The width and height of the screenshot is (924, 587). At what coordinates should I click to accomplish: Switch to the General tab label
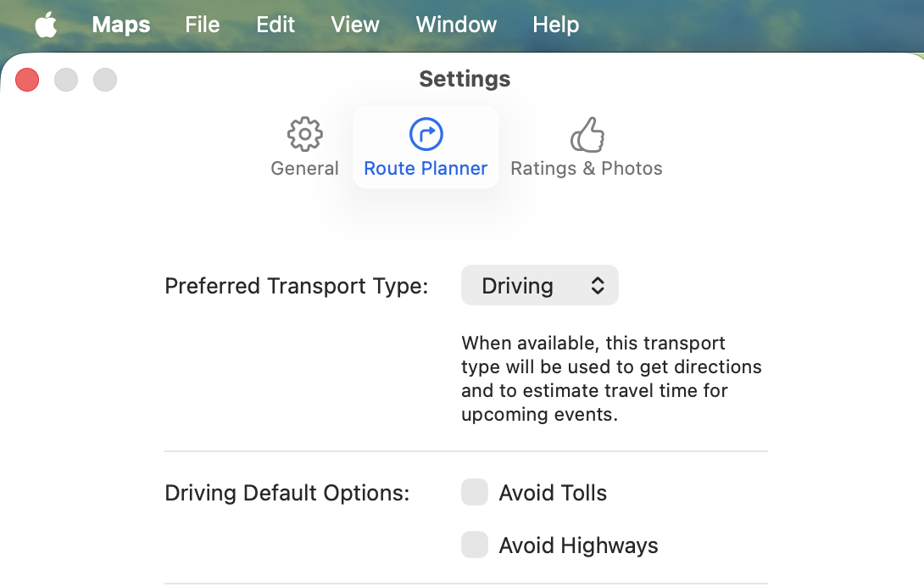pos(304,168)
